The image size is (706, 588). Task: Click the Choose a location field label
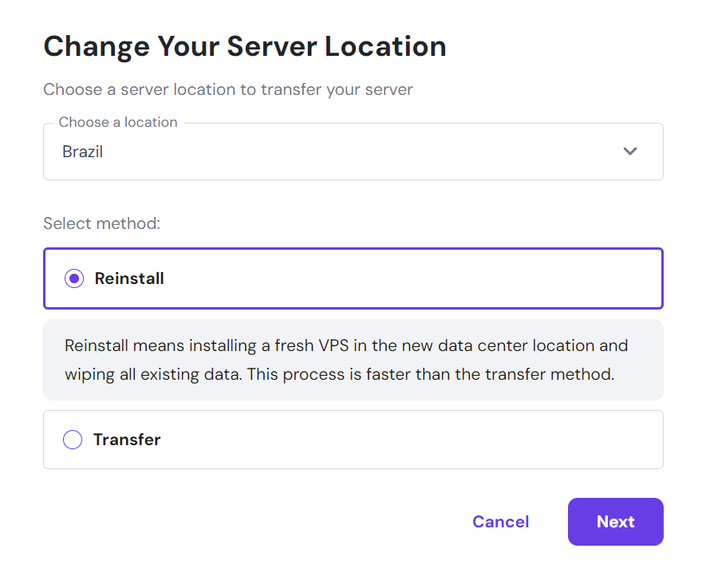pyautogui.click(x=116, y=122)
